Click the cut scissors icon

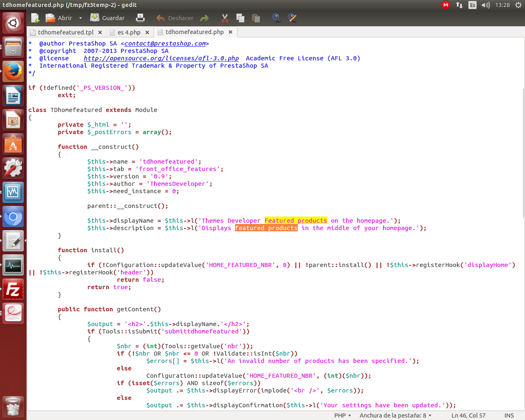[x=225, y=18]
